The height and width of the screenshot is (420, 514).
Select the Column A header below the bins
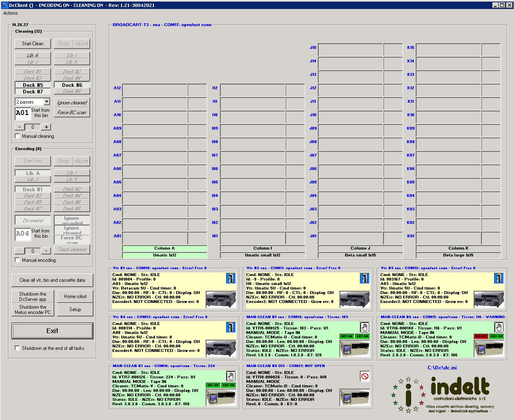164,248
